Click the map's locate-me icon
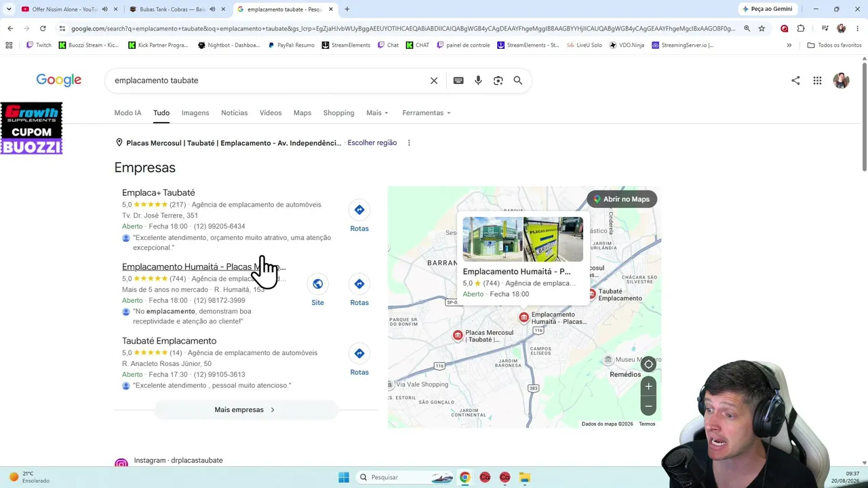Image resolution: width=868 pixels, height=488 pixels. click(649, 365)
